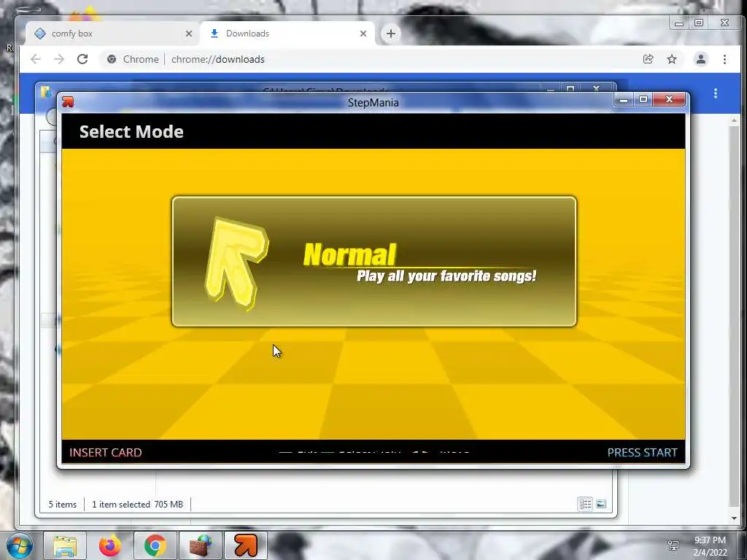The image size is (747, 560).
Task: Select the Normal mode card
Action: click(x=374, y=262)
